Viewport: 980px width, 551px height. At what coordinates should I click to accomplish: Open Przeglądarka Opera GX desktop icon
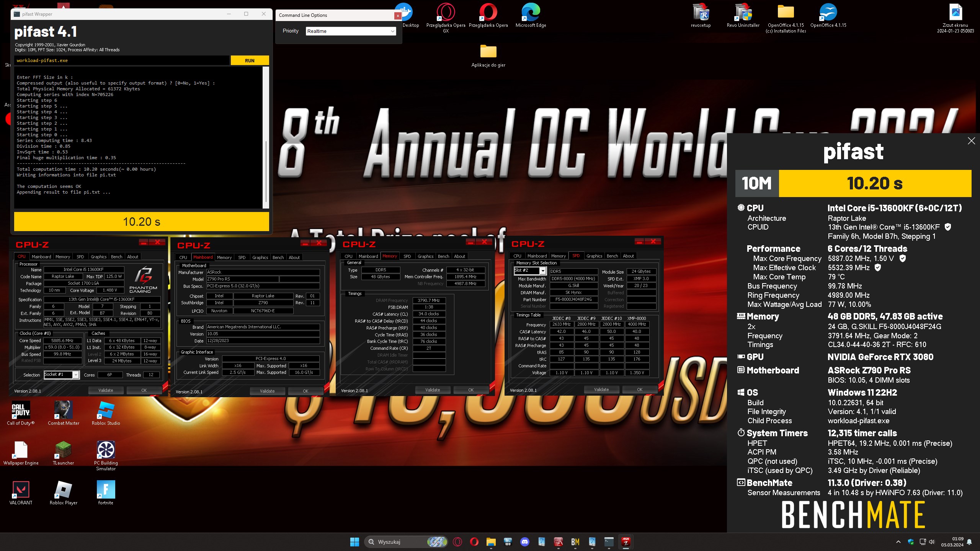click(x=446, y=18)
